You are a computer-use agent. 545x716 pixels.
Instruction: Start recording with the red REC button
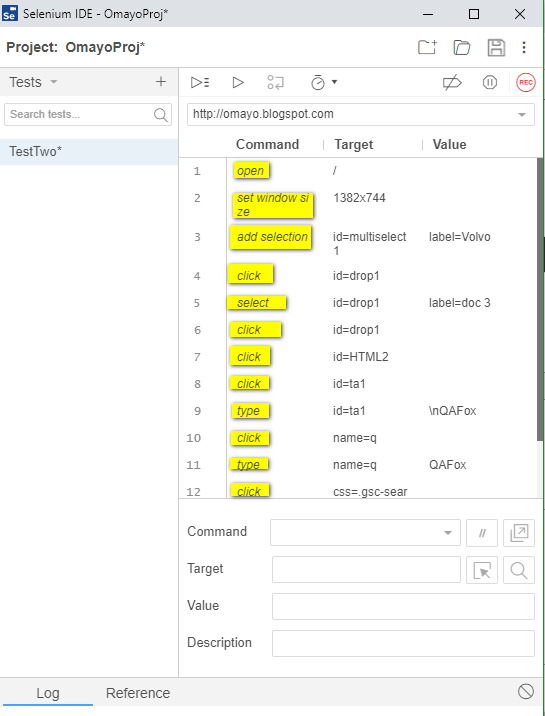[525, 82]
